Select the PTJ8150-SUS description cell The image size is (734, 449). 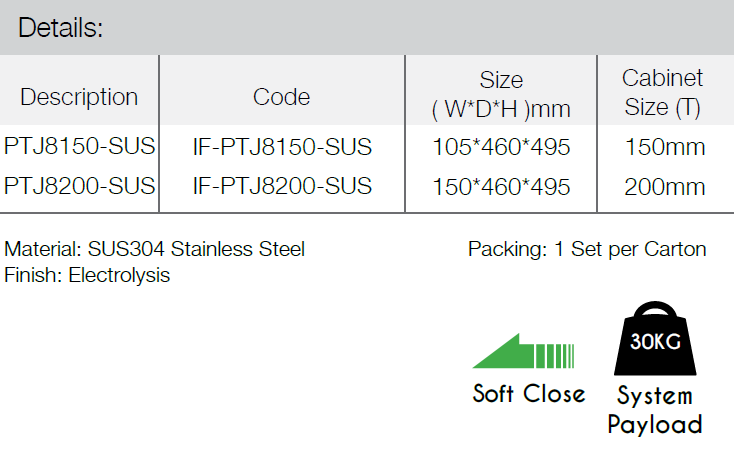tap(80, 146)
